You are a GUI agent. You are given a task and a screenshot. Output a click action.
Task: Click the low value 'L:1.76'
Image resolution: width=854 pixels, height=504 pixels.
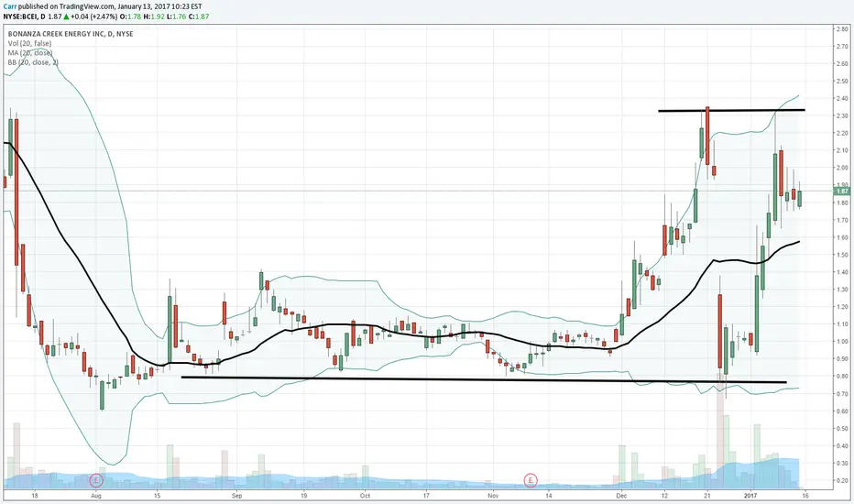(176, 16)
